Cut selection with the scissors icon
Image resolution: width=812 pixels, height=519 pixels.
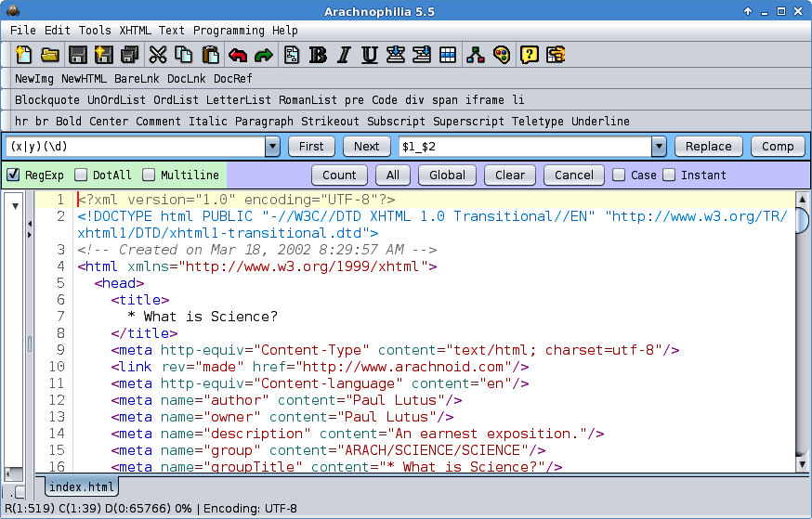157,55
